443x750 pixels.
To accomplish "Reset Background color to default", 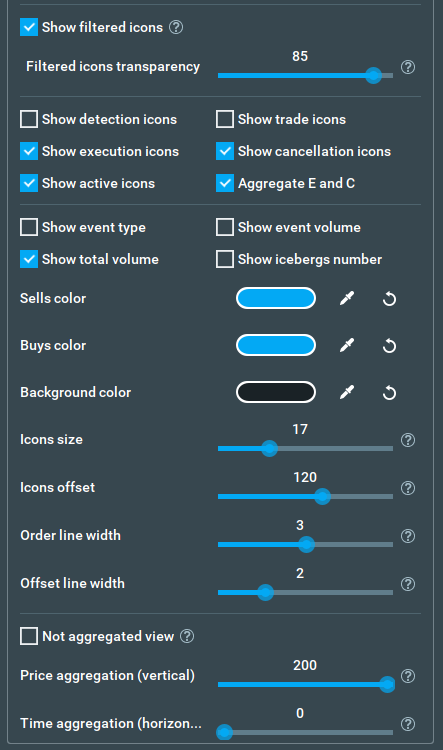I will pos(389,393).
